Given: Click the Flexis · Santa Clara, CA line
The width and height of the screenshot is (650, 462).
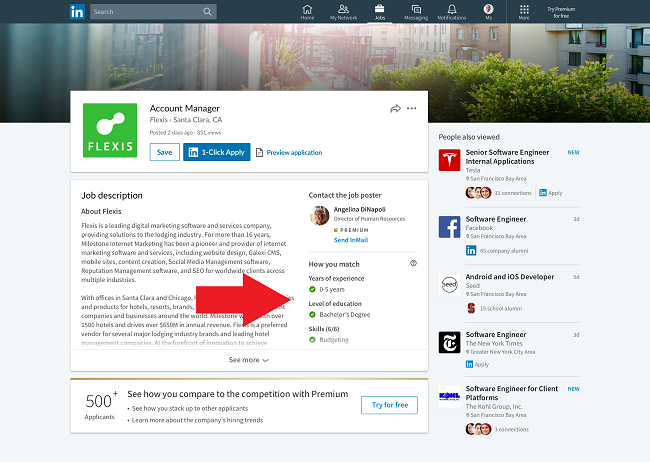Looking at the screenshot, I should (x=186, y=120).
